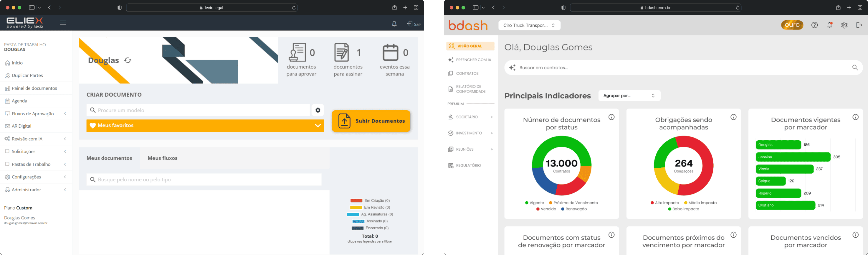Click the refresh icon beside Douglas

point(128,60)
